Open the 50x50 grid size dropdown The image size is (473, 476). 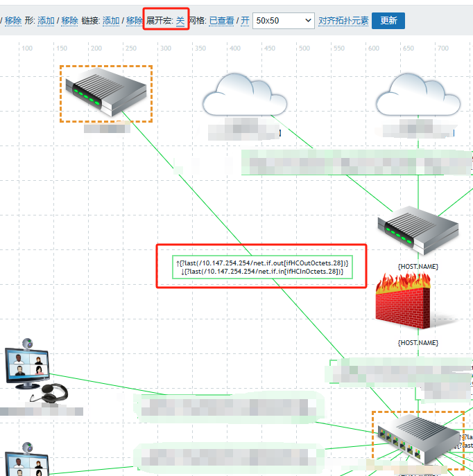coord(283,21)
